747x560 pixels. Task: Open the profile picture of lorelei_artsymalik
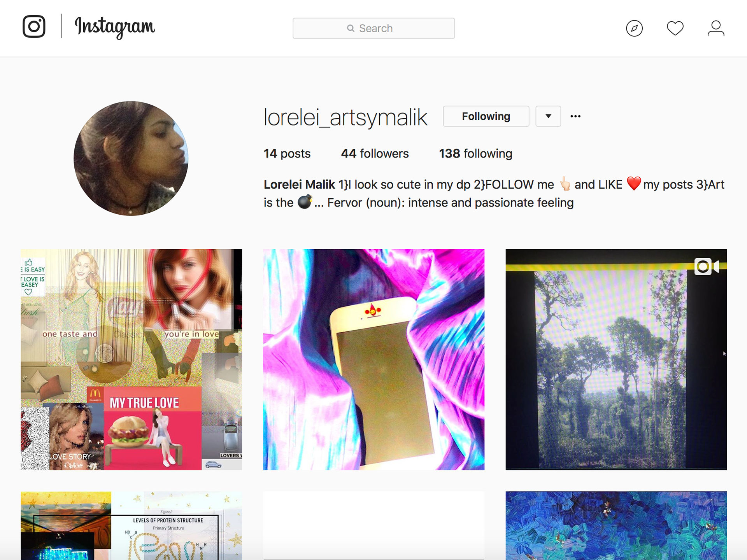[x=131, y=158]
